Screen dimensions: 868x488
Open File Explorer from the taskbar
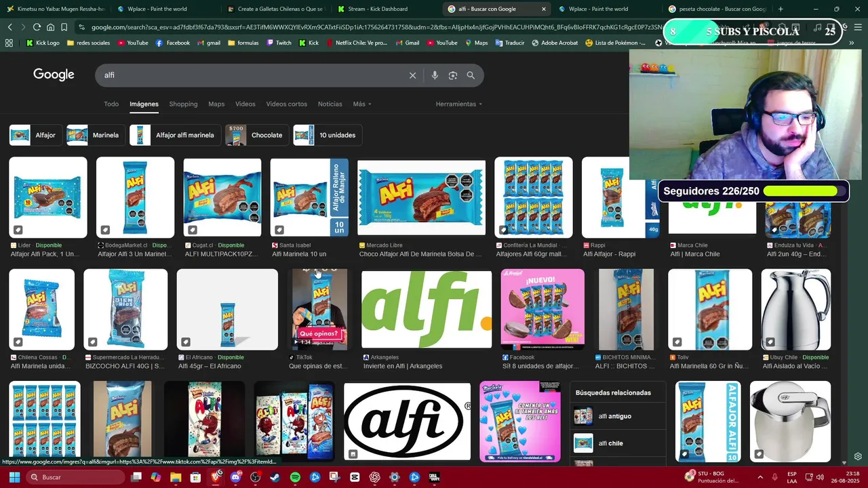[x=176, y=477]
